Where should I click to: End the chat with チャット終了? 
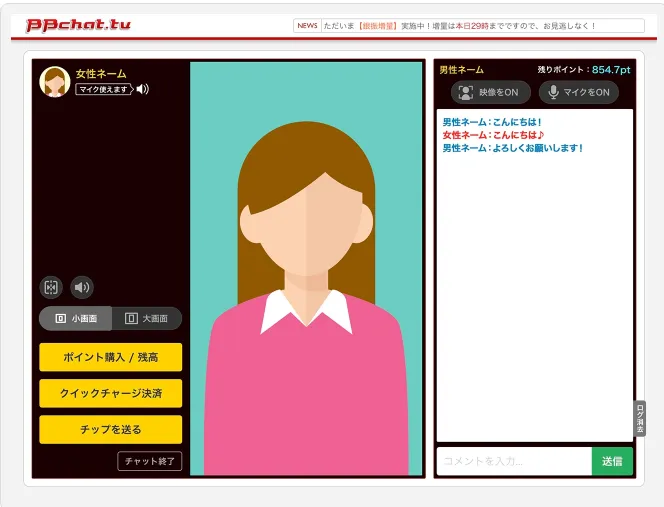click(149, 461)
